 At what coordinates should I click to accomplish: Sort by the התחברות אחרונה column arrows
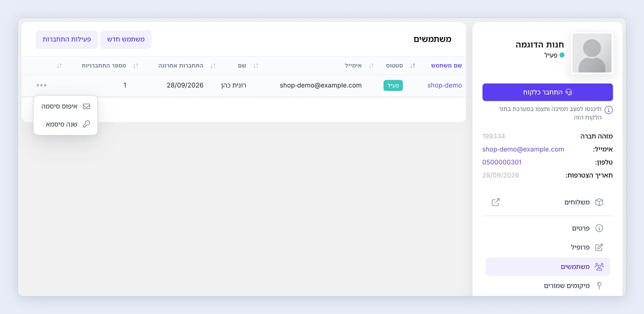(x=136, y=66)
